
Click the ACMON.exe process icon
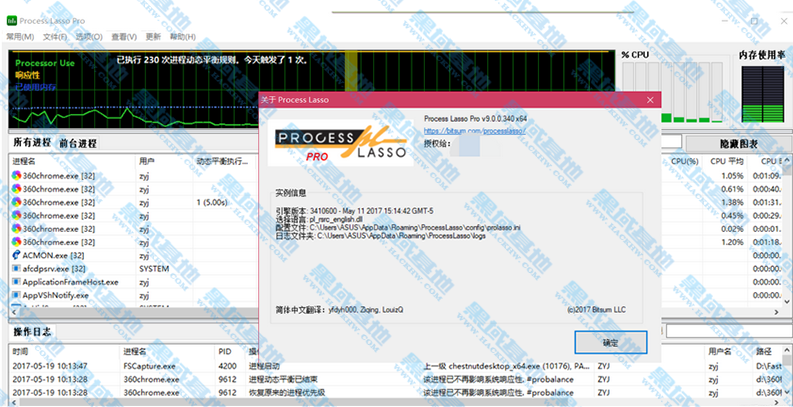coord(16,255)
